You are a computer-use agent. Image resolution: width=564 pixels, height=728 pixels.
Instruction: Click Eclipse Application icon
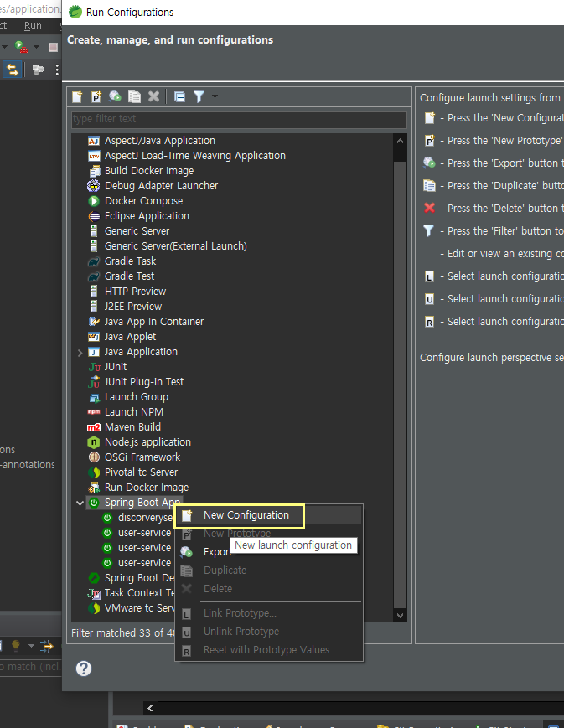pos(94,216)
